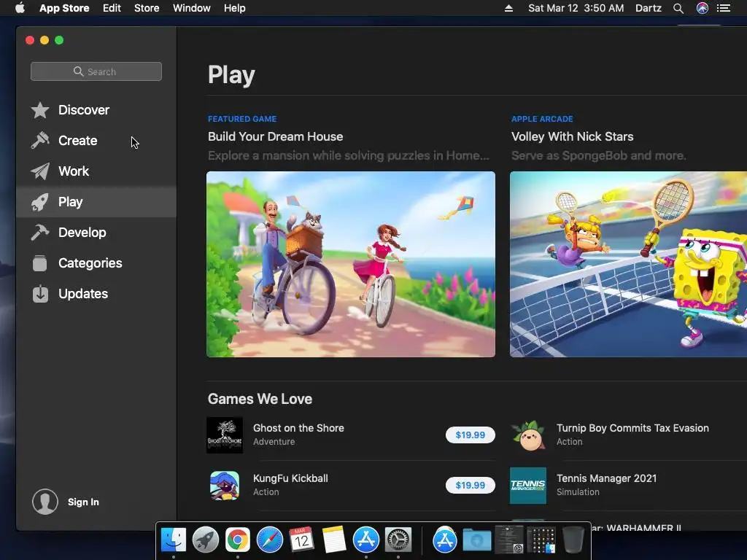Open the Downloads folder in the dock
This screenshot has width=747, height=560.
tap(477, 540)
